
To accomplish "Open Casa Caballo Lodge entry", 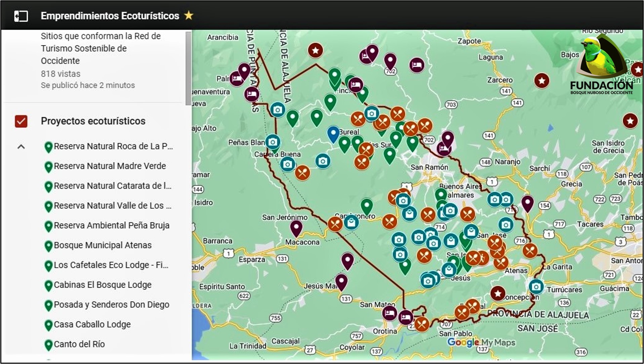I will pyautogui.click(x=92, y=325).
